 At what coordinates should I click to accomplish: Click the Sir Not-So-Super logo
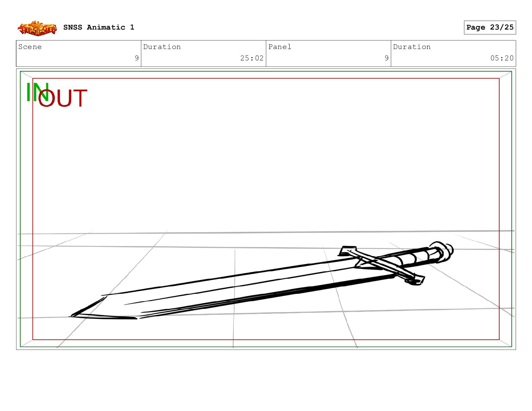pos(37,28)
